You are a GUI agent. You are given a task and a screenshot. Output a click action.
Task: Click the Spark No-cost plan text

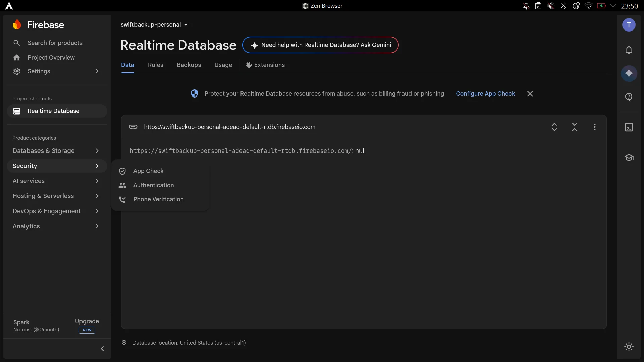point(36,326)
